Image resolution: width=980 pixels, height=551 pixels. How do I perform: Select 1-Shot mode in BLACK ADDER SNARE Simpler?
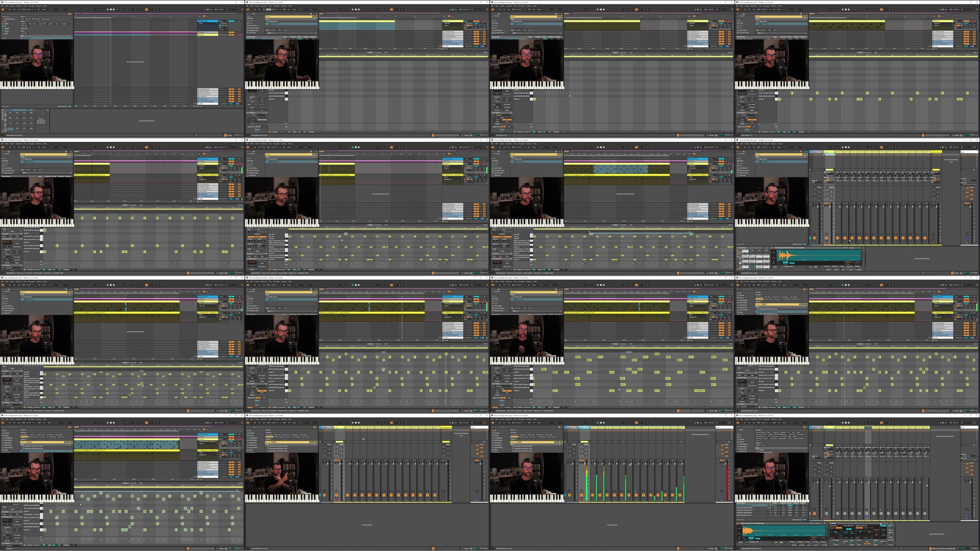(773, 257)
